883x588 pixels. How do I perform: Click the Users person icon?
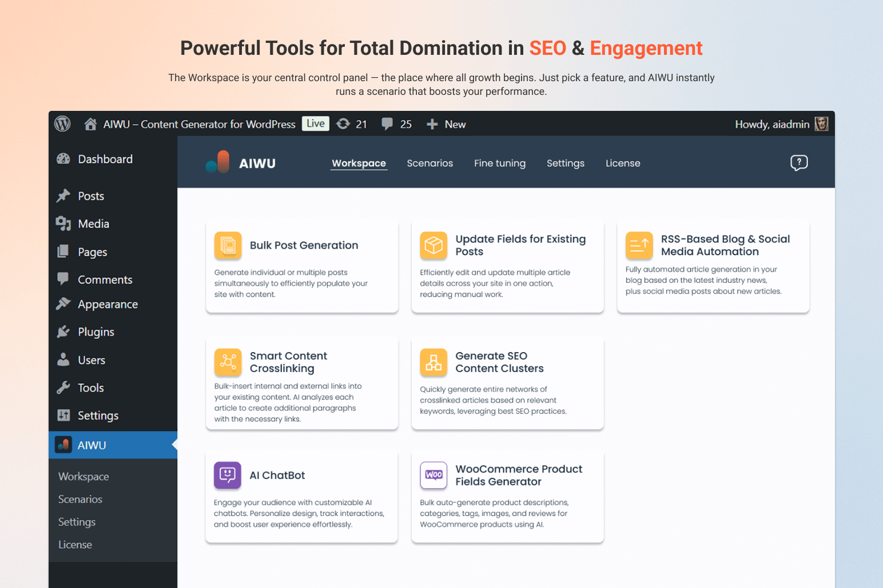click(x=63, y=359)
